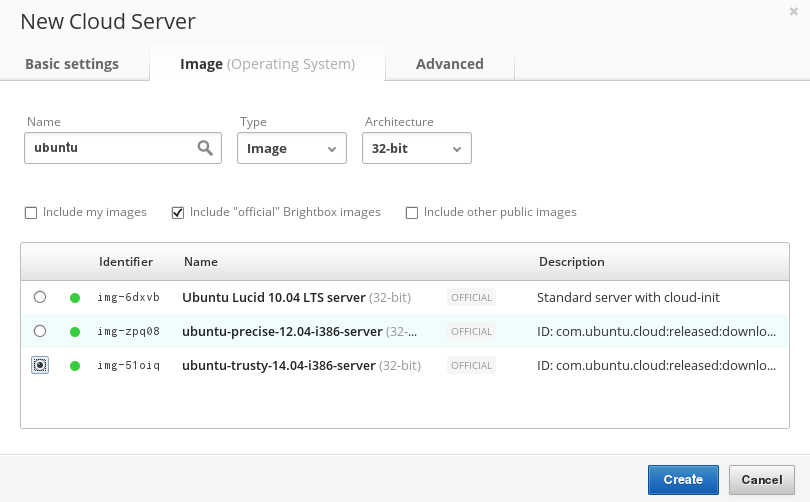810x502 pixels.
Task: Click description of ubuntu-precise row
Action: pyautogui.click(x=657, y=332)
